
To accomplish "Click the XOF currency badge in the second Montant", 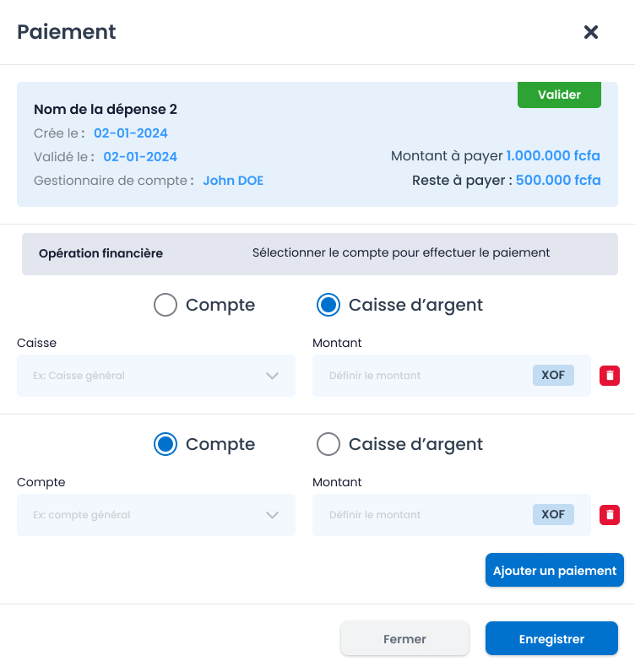I will [x=553, y=514].
